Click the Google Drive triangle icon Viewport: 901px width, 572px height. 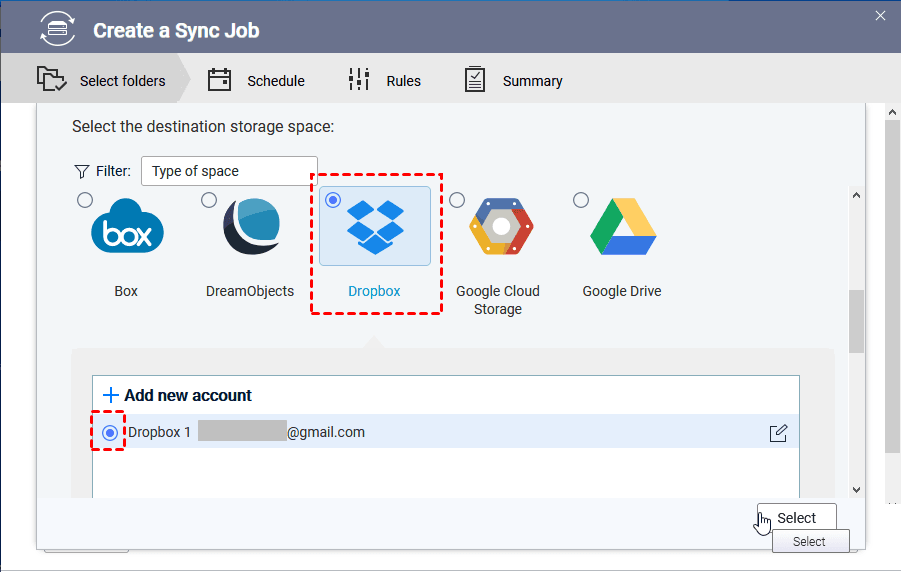click(622, 229)
